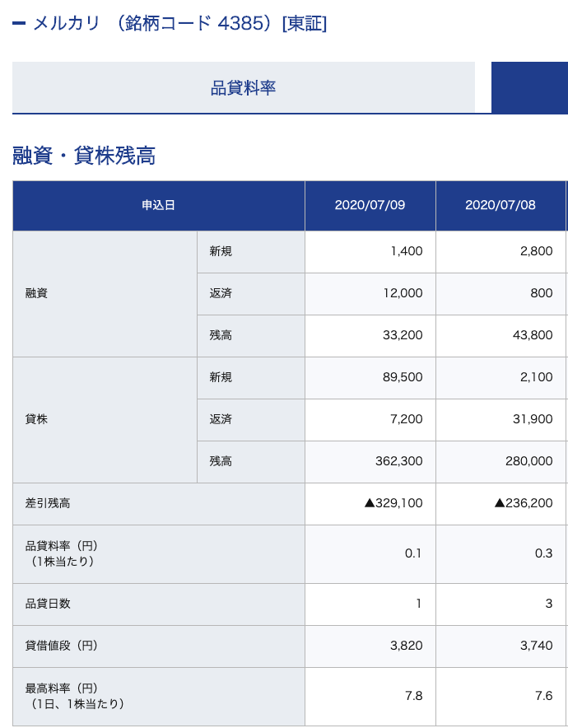Select 貸株 残高 value 280,000

529,461
